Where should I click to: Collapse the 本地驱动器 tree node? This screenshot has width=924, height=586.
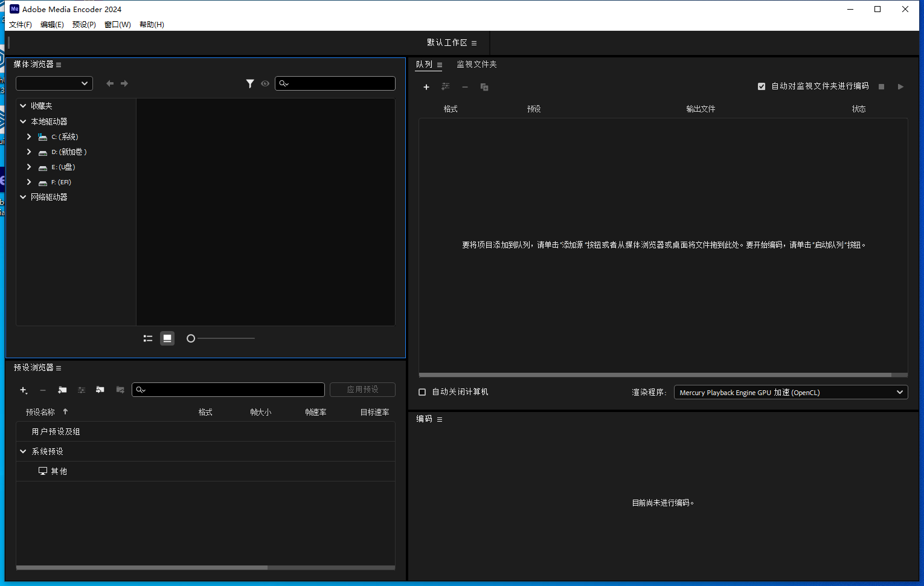(x=23, y=121)
